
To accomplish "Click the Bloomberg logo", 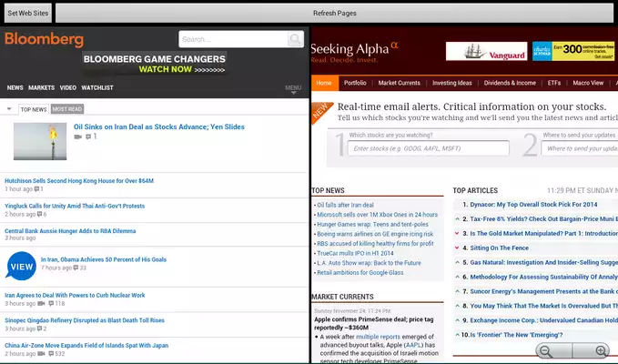I will (x=44, y=40).
